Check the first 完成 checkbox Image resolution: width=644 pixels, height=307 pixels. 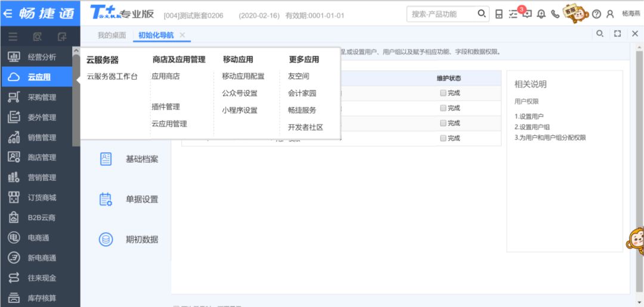coord(443,93)
